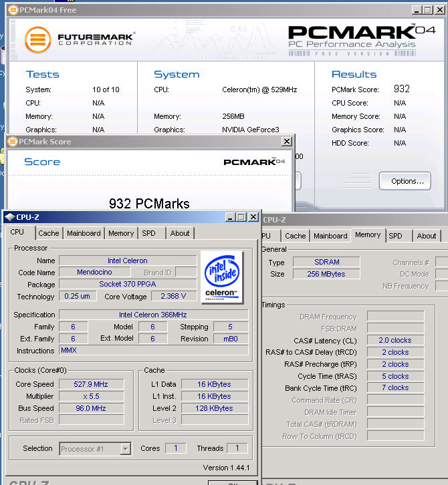Click the Options... button in PCMark04

tap(405, 181)
